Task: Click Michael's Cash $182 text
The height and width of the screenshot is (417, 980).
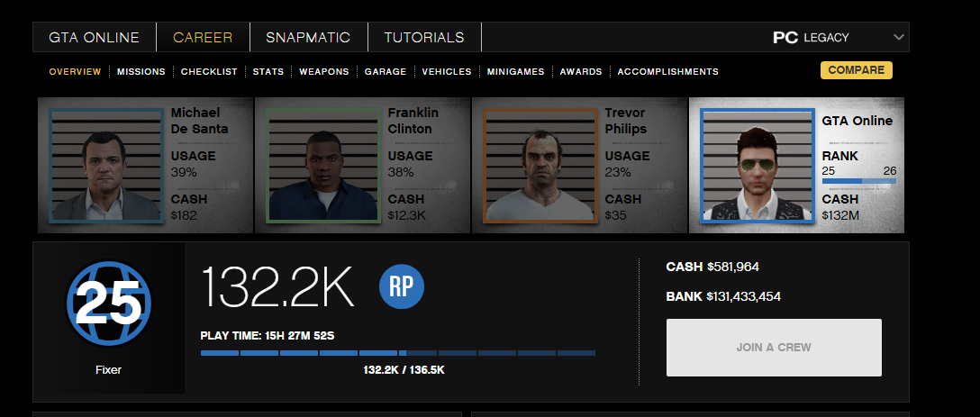Action: pos(189,207)
